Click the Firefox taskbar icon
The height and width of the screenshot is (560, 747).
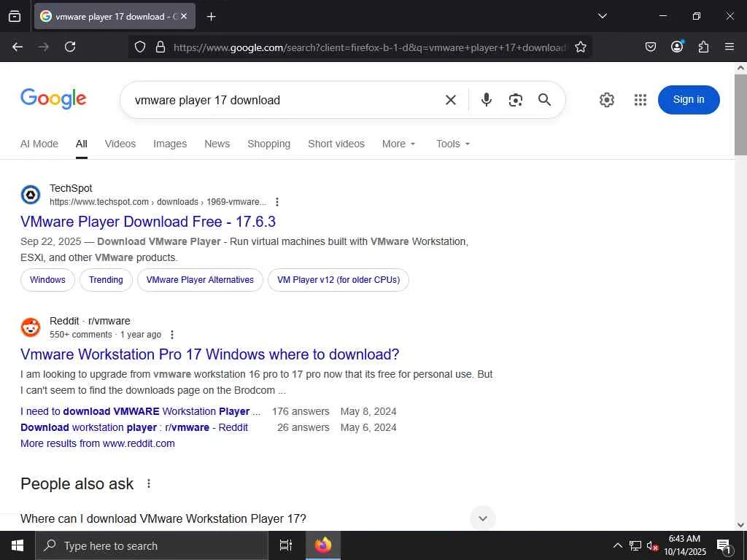[x=322, y=545]
